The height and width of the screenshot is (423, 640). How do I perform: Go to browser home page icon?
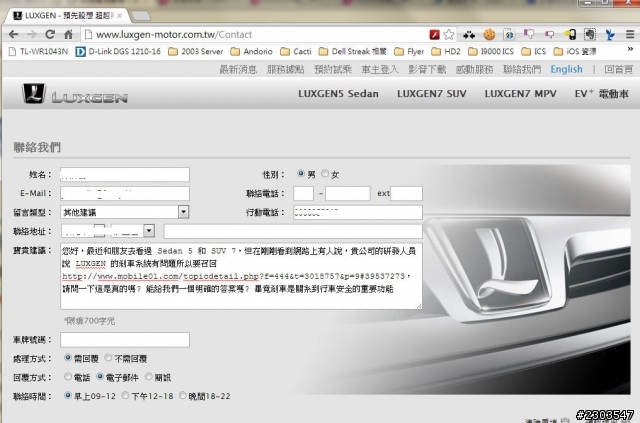[x=68, y=35]
